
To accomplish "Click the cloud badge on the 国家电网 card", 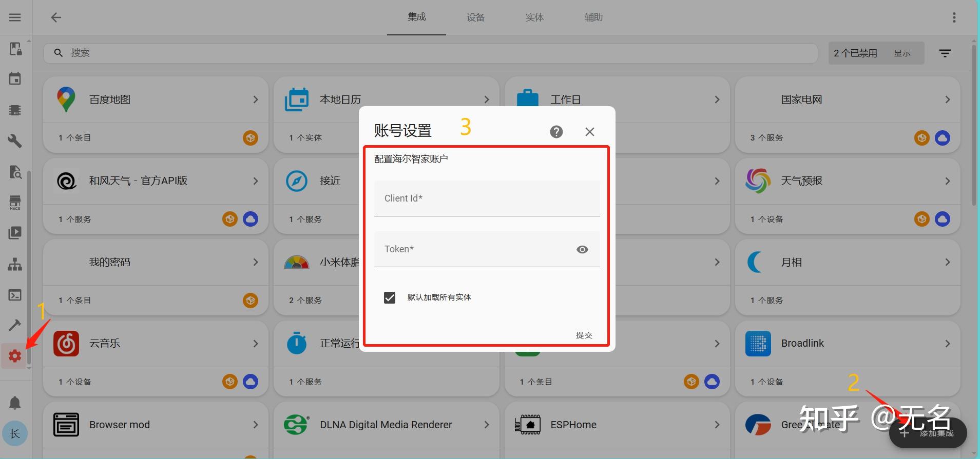I will click(943, 138).
